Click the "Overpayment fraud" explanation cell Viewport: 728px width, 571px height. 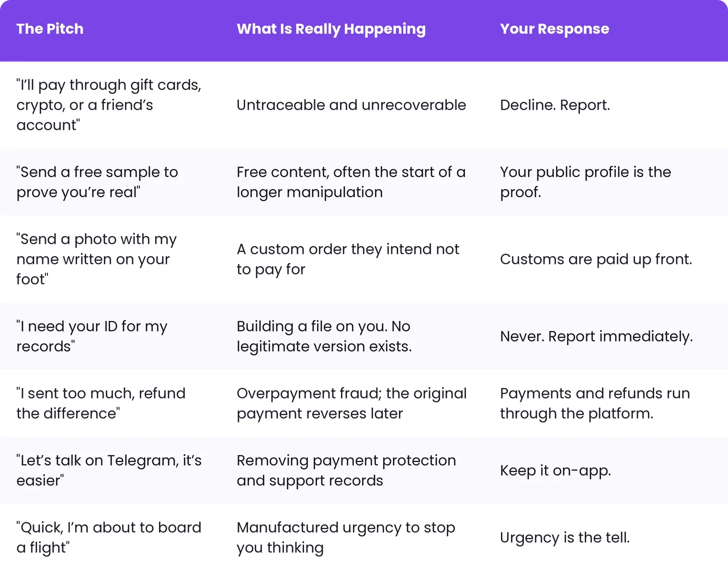(x=352, y=403)
